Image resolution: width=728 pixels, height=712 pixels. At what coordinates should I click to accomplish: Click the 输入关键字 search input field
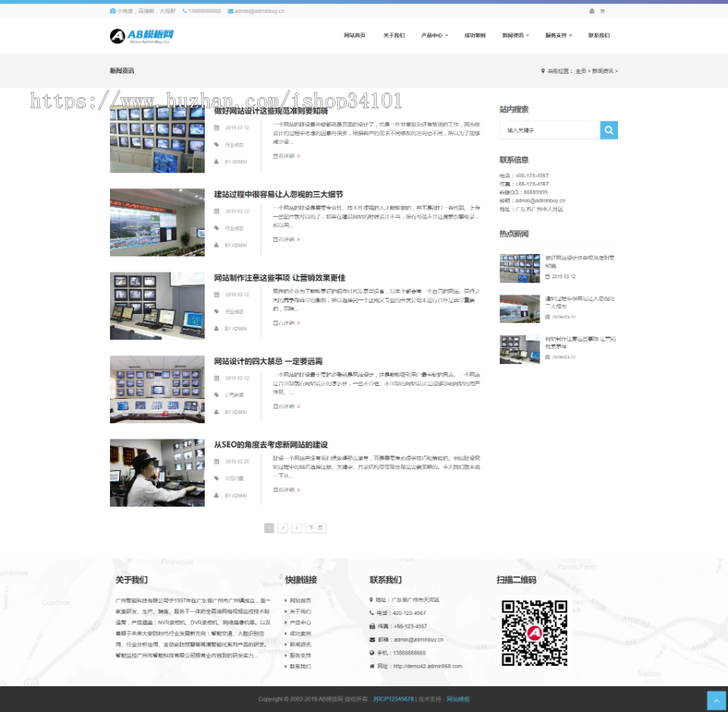[550, 129]
